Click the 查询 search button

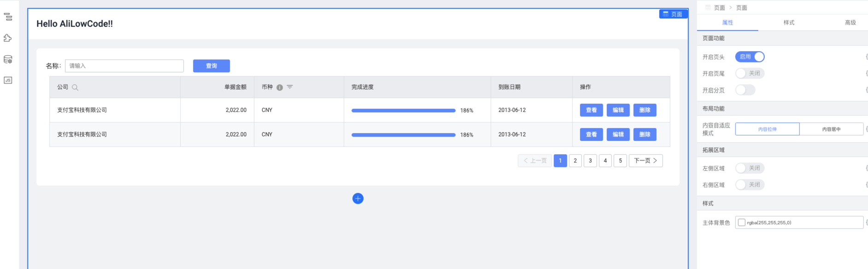coord(211,66)
